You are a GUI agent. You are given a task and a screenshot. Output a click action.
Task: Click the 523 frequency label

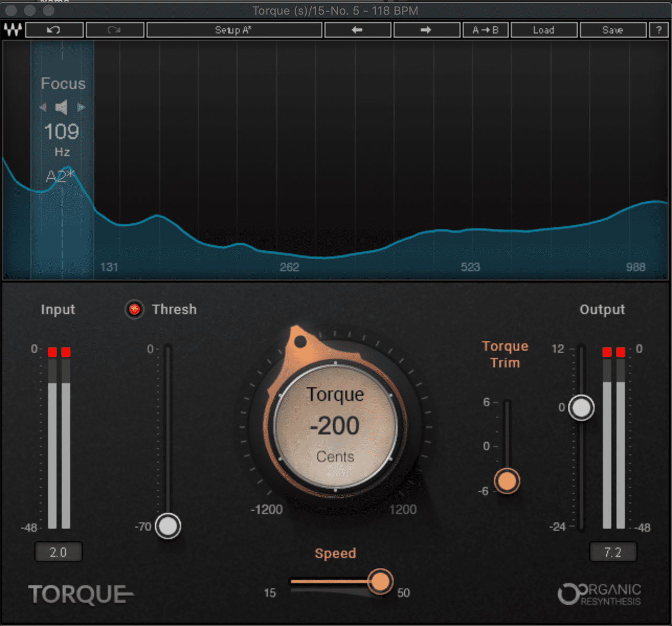pos(471,267)
